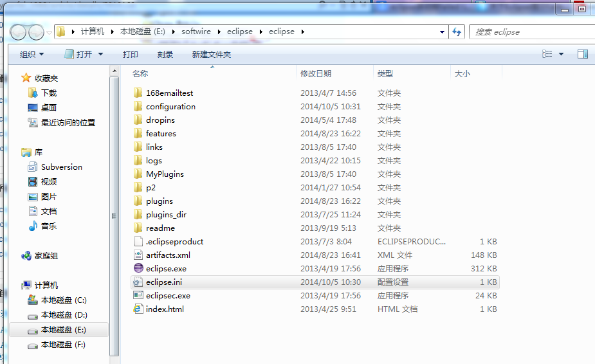Click the folder icon in address bar
The height and width of the screenshot is (364, 595).
[x=61, y=32]
